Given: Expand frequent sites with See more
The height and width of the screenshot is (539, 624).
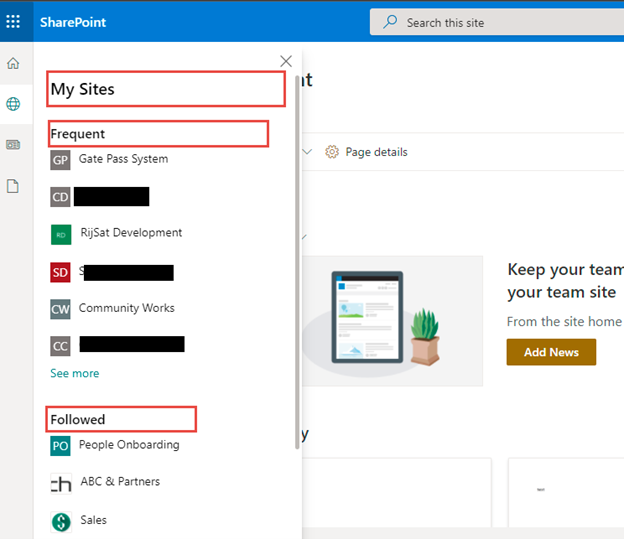Looking at the screenshot, I should point(75,373).
